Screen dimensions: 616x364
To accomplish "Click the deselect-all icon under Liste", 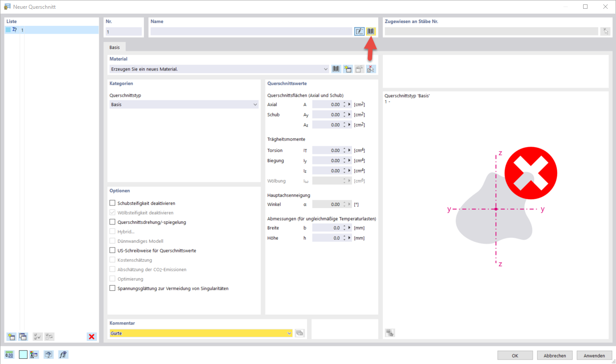I will 50,336.
